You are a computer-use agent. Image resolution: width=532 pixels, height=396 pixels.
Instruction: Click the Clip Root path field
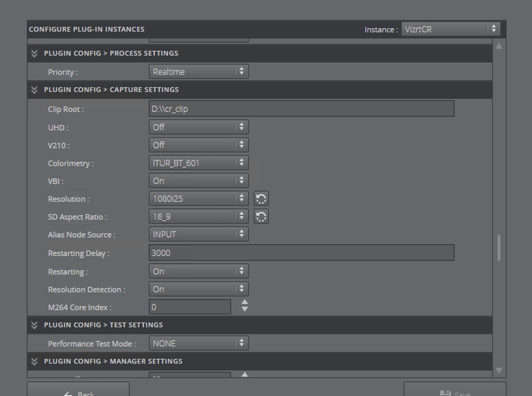point(301,109)
